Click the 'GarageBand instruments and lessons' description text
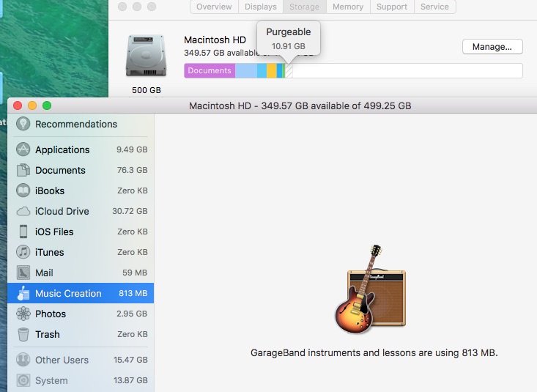 (x=374, y=353)
